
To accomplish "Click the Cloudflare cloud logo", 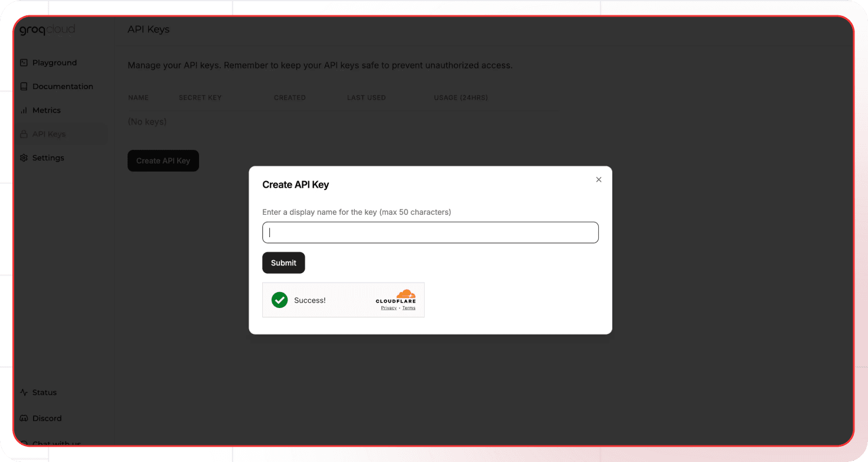I will [405, 294].
